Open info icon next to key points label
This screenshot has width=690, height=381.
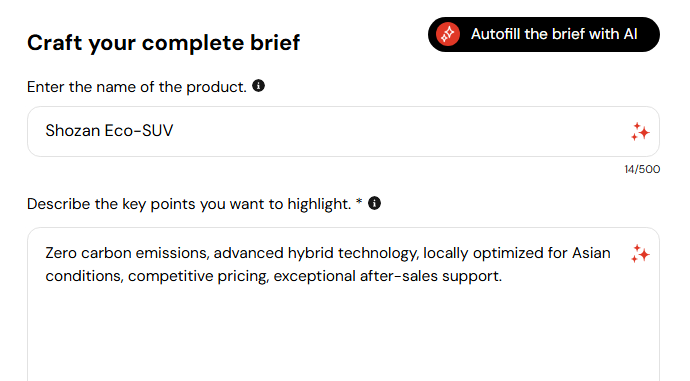click(374, 203)
